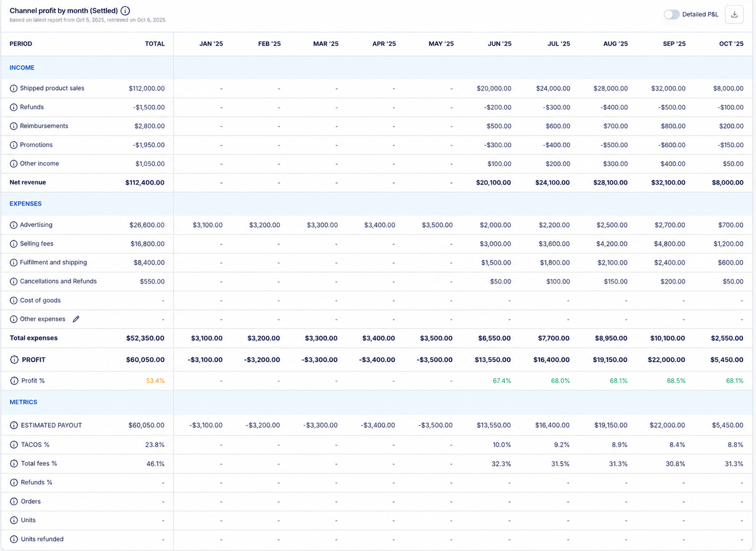Click the Orders info icon
The height and width of the screenshot is (551, 756).
pyautogui.click(x=14, y=502)
